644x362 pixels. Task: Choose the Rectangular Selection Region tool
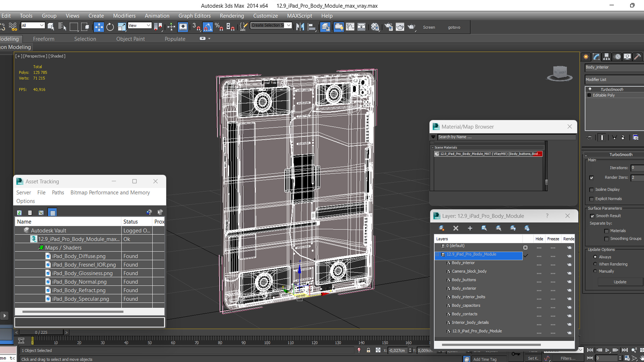pos(74,27)
